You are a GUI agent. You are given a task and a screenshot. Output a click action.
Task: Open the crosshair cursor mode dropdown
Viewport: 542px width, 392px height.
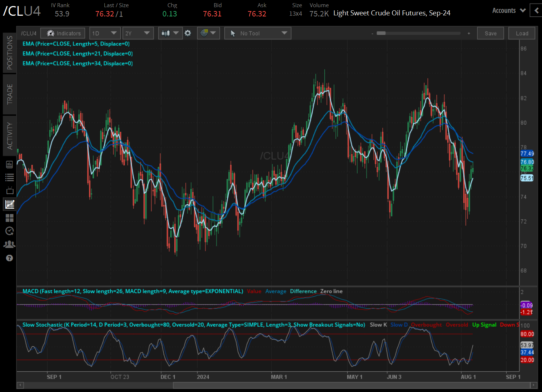pos(208,33)
